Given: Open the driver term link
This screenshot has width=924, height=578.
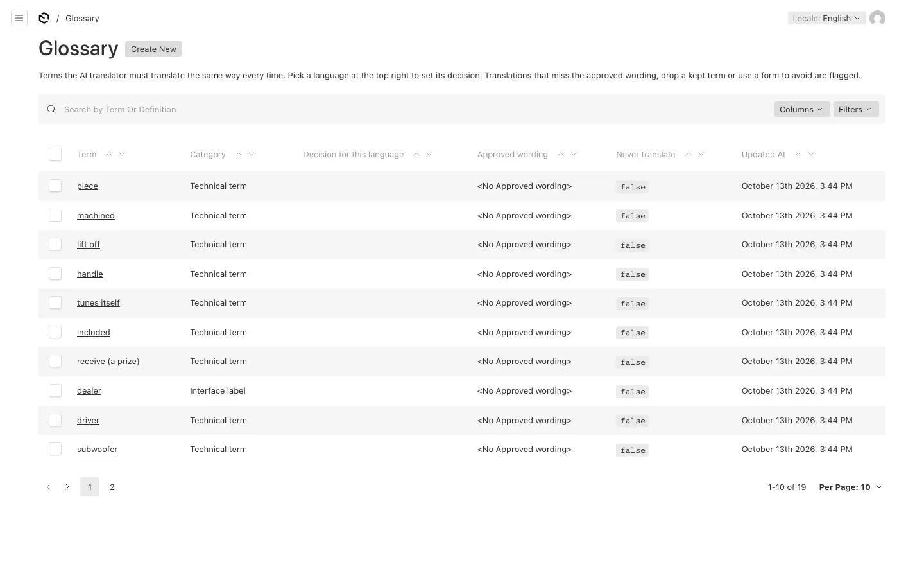Looking at the screenshot, I should (x=88, y=420).
